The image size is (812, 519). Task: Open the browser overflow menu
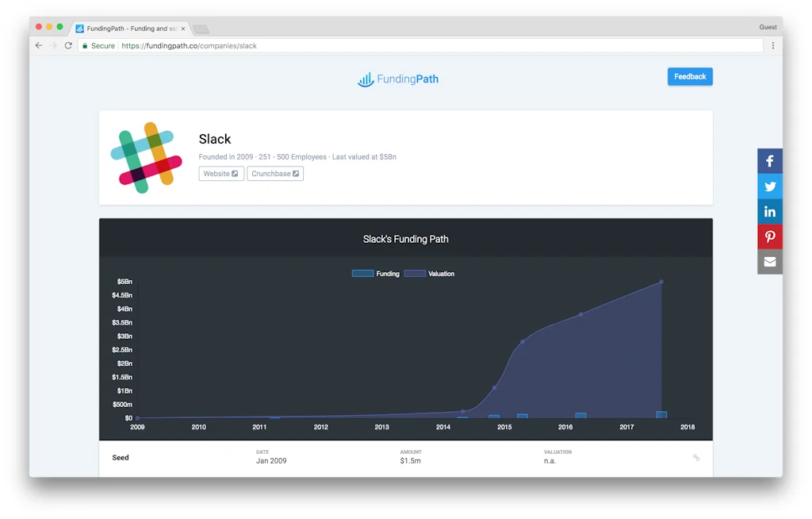point(773,45)
